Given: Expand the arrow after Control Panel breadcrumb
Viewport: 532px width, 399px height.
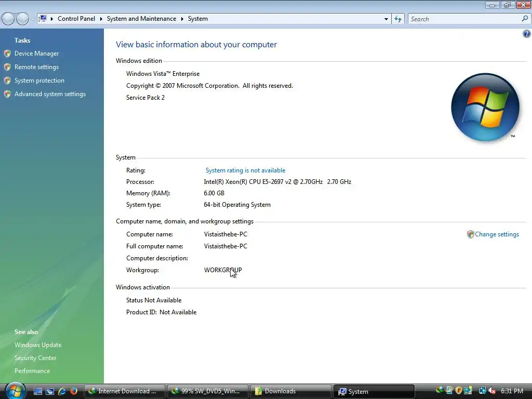Looking at the screenshot, I should [x=101, y=19].
